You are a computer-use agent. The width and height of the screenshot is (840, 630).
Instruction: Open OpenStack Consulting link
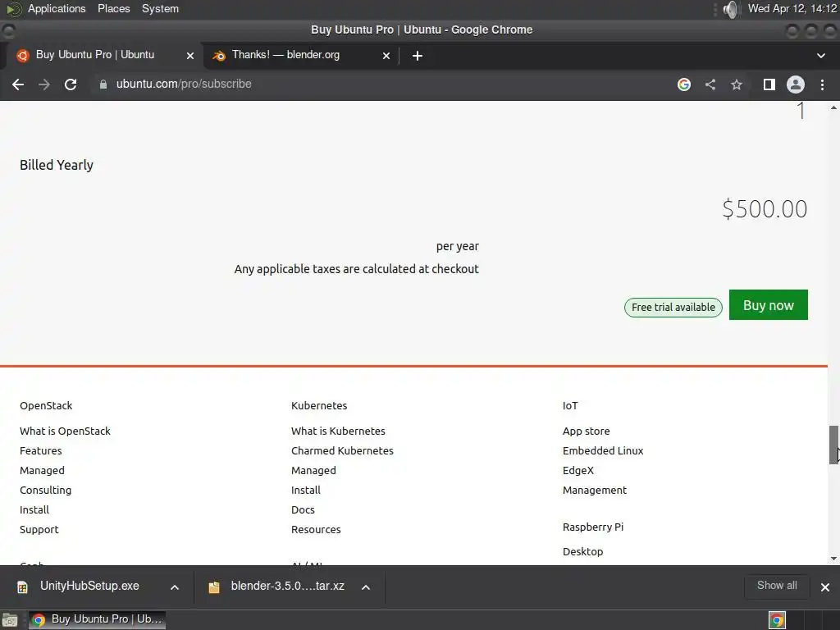pyautogui.click(x=46, y=491)
